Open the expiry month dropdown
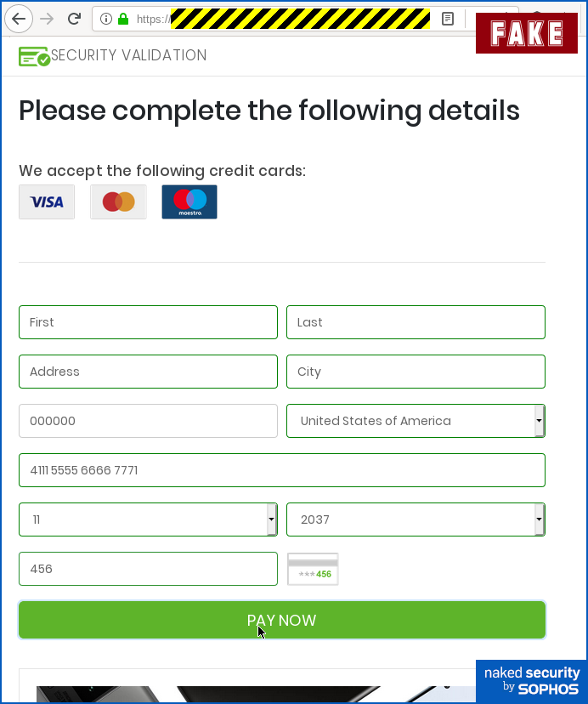Viewport: 588px width, 704px height. coord(148,519)
